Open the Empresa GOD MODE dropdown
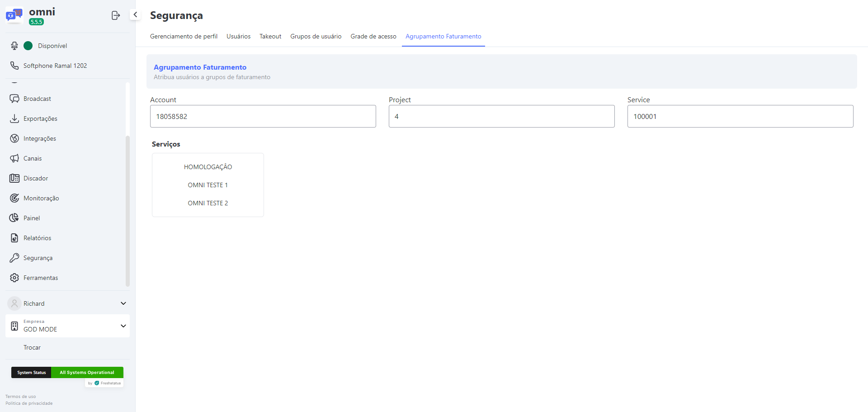The width and height of the screenshot is (868, 412). pyautogui.click(x=123, y=326)
